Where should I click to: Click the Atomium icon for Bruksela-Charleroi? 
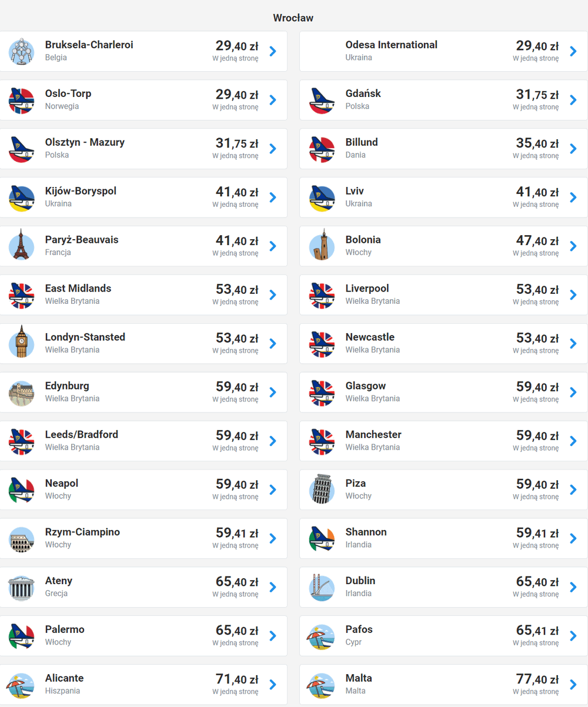[x=22, y=51]
